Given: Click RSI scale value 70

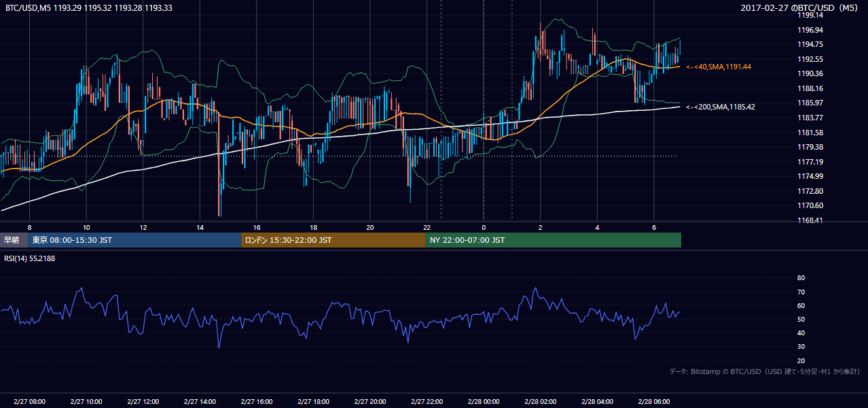Looking at the screenshot, I should pos(801,292).
